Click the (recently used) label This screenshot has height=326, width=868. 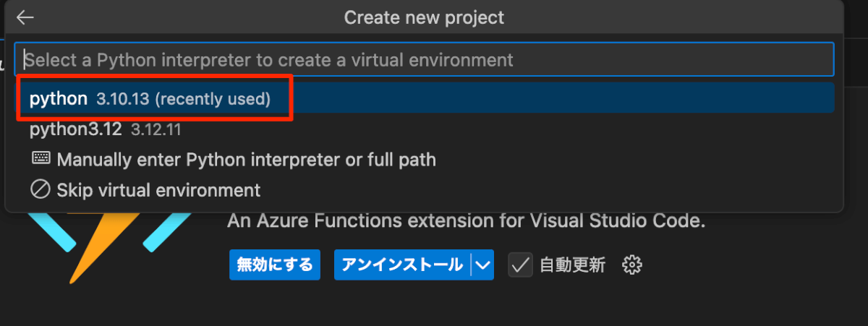(x=212, y=99)
